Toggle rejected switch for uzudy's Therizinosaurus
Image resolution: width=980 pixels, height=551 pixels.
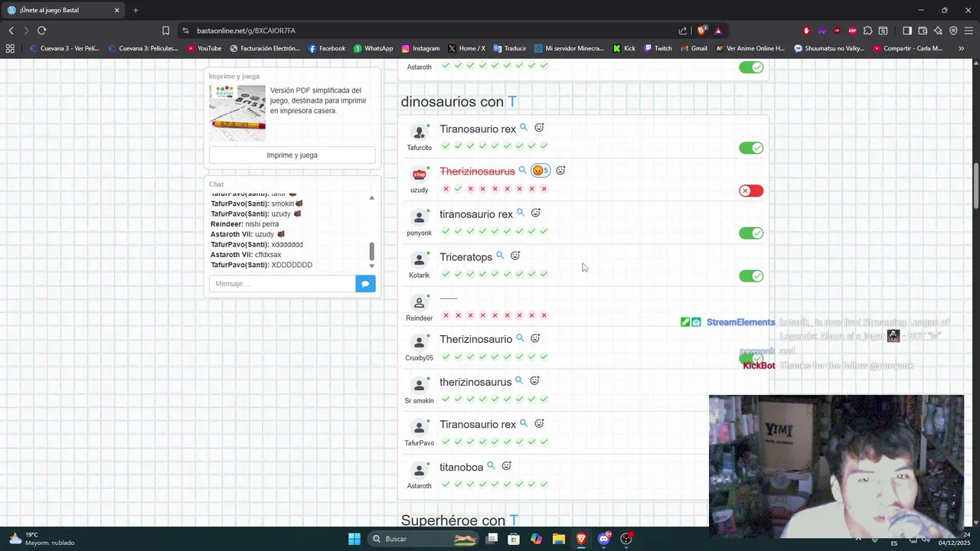[751, 191]
